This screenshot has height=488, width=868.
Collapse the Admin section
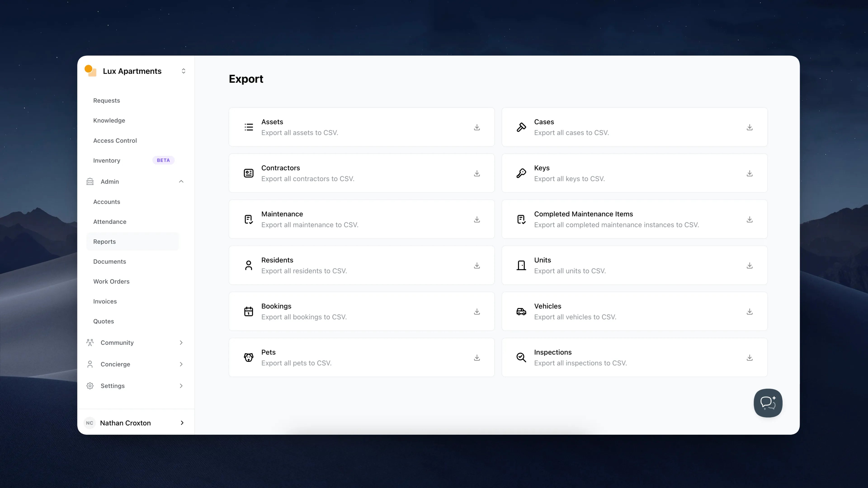[x=181, y=181]
